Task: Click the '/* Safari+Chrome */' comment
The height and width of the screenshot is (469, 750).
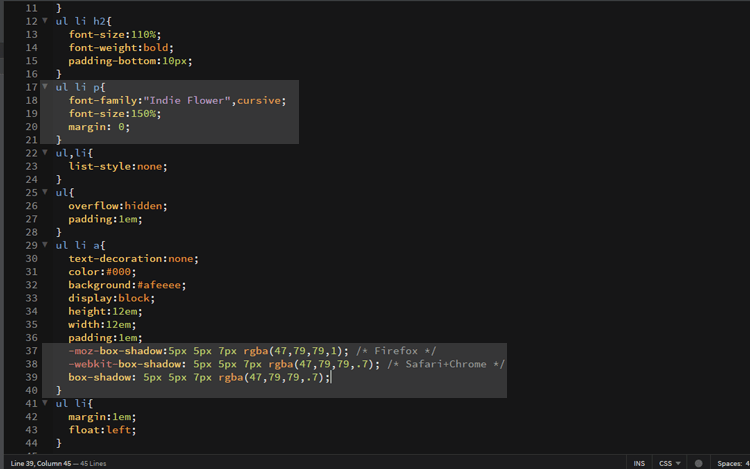Action: pos(446,364)
